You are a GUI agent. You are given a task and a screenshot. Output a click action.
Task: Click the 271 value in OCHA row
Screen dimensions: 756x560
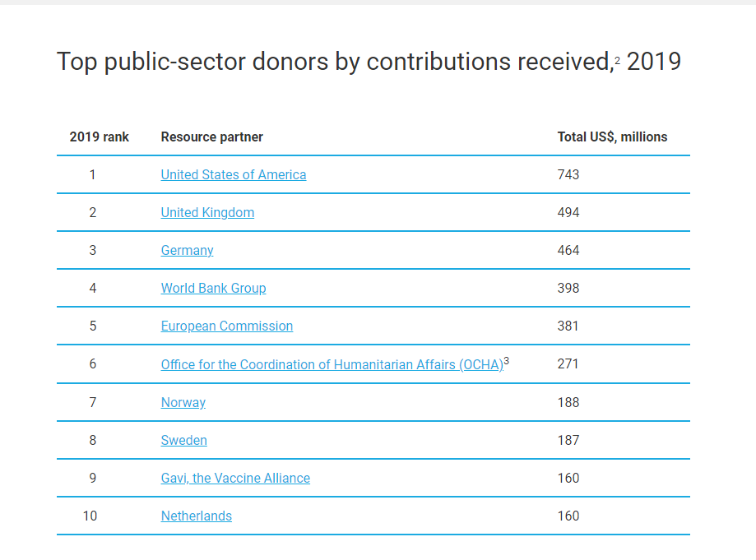(568, 363)
